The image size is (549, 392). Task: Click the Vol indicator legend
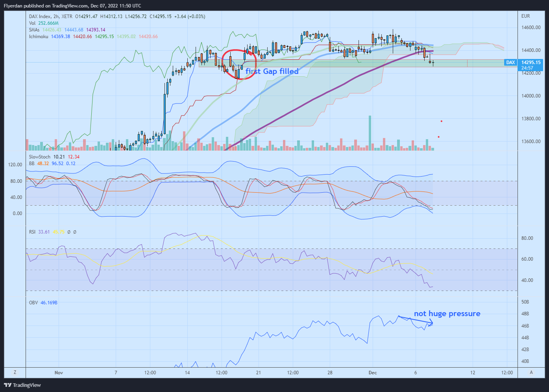pos(32,23)
